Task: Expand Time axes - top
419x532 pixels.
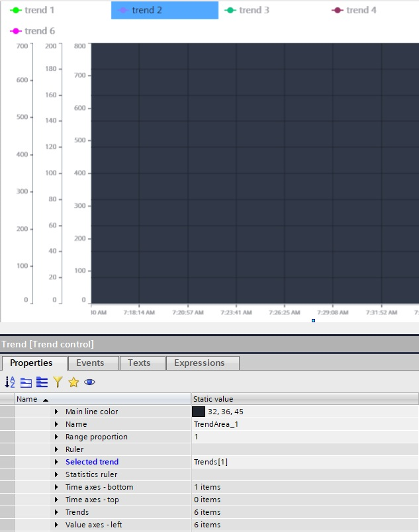Action: coord(56,500)
